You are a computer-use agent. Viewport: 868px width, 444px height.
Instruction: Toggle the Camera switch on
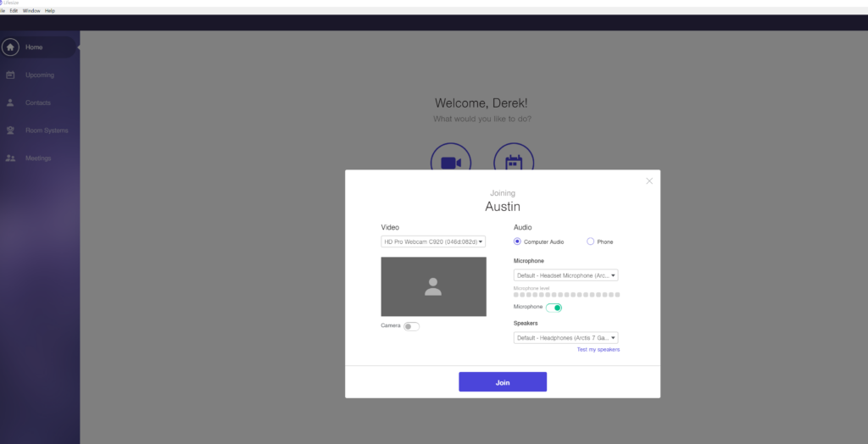coord(411,326)
